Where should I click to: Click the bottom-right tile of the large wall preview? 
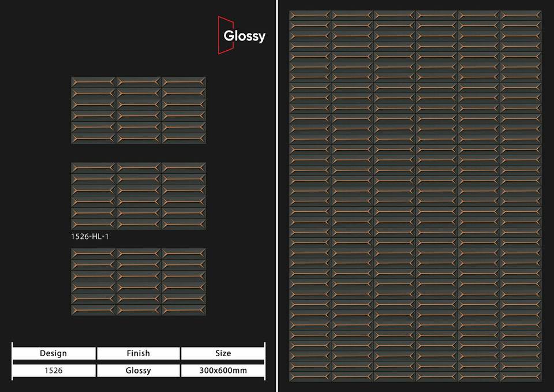[521, 376]
